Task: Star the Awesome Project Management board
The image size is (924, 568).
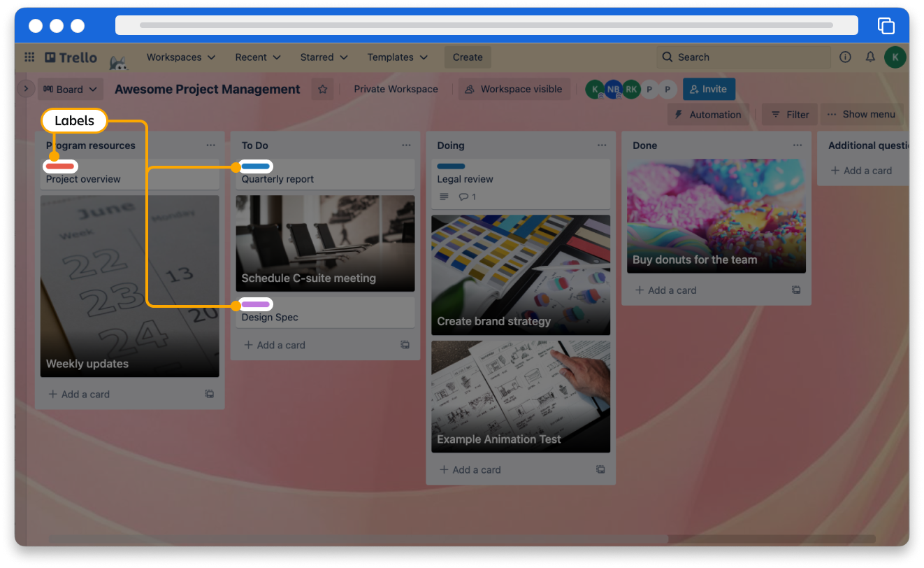Action: (x=323, y=90)
